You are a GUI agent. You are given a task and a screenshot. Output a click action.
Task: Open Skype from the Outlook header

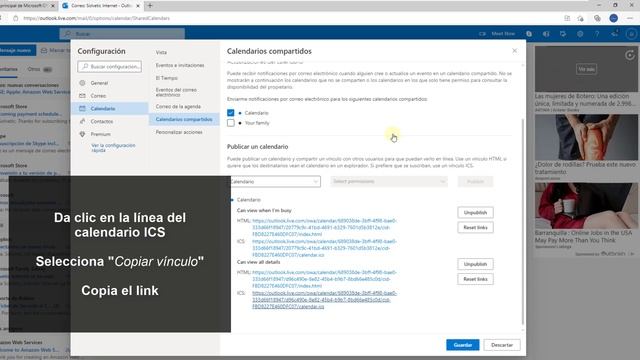click(529, 34)
